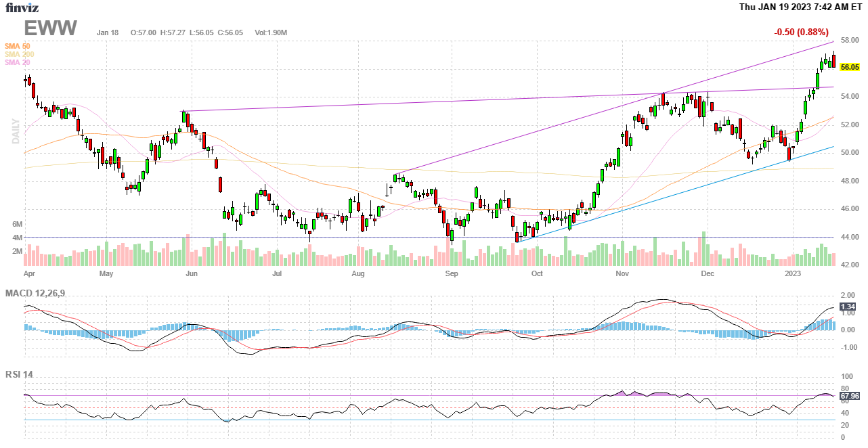Screen dimensions: 868x448
Task: Click the Sep label on the time axis
Action: click(452, 274)
